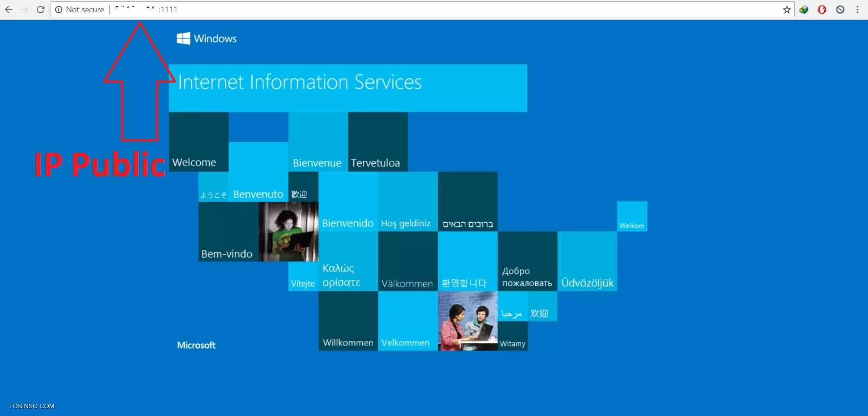
Task: Click the Vitejte tile
Action: [x=303, y=276]
